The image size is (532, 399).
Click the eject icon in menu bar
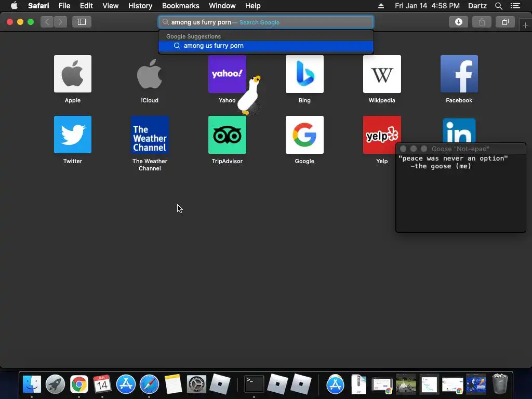(381, 6)
